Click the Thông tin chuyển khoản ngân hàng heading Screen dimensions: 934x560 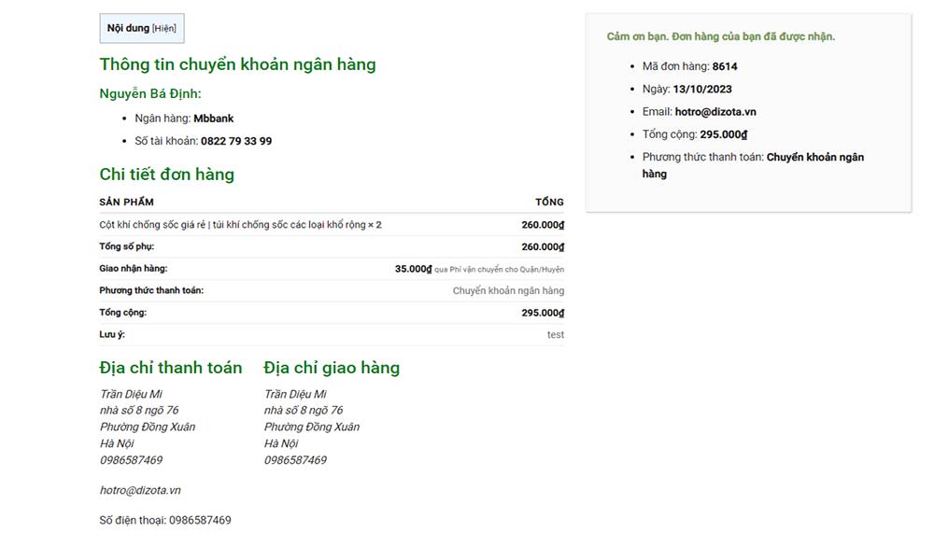[237, 64]
